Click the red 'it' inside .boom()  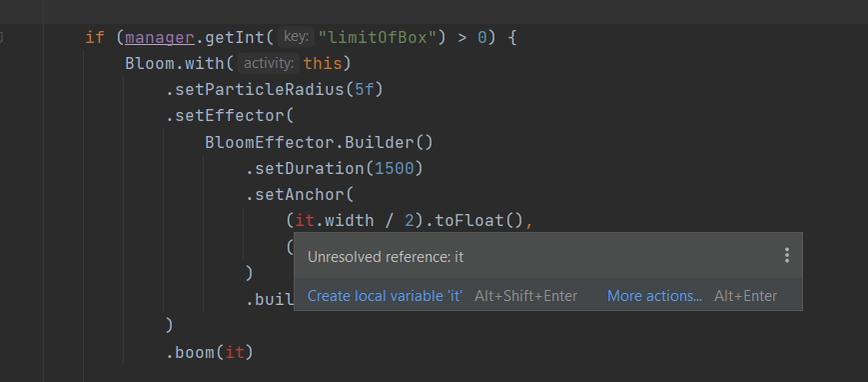point(235,352)
